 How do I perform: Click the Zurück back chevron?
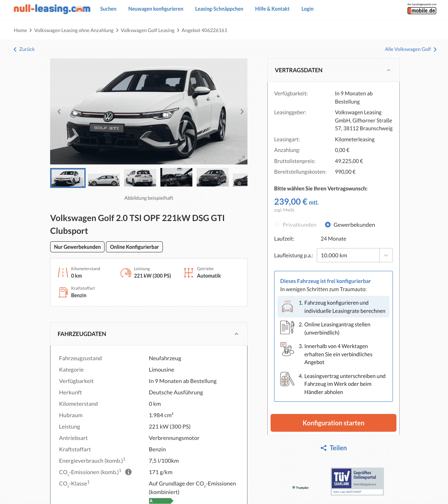15,49
